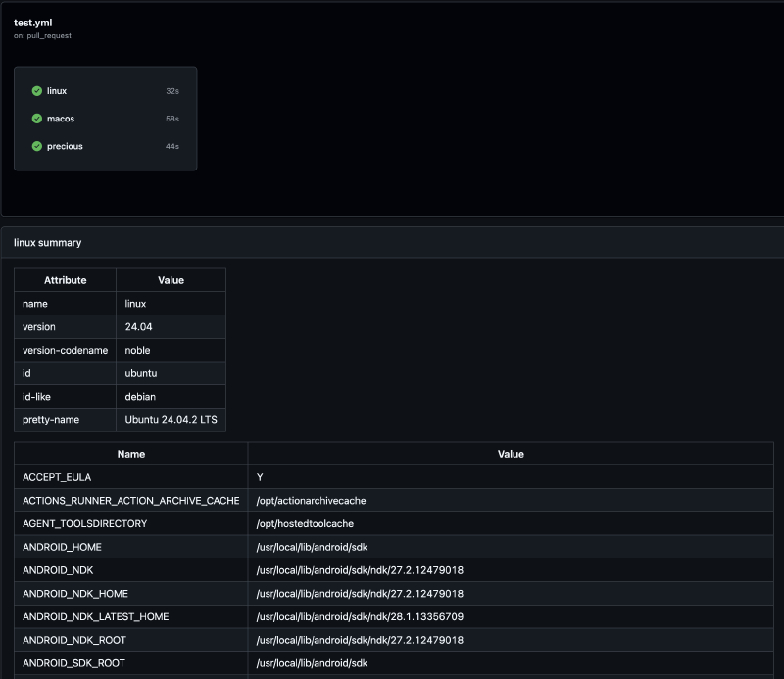Viewport: 784px width, 679px height.
Task: Click the Attribute column header
Action: (x=65, y=280)
